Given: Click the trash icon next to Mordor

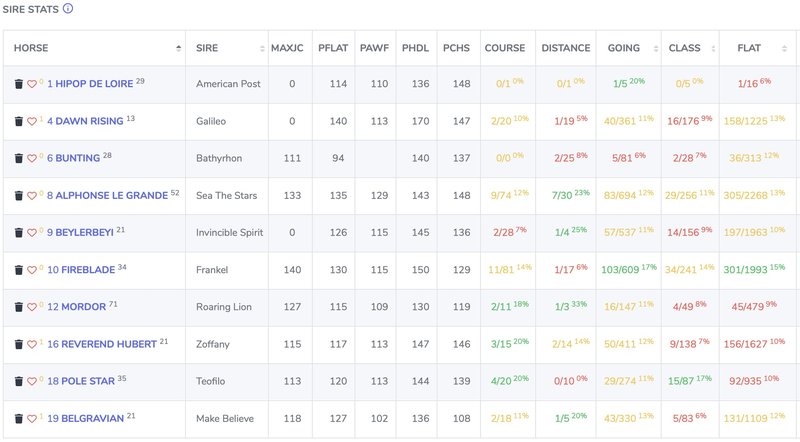Looking at the screenshot, I should click(x=18, y=307).
